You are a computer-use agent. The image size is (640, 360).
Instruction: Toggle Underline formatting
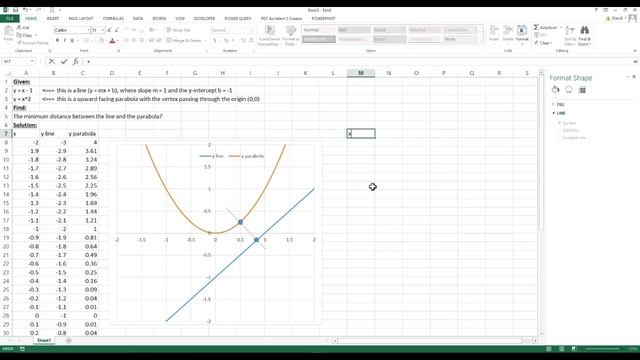tap(72, 40)
